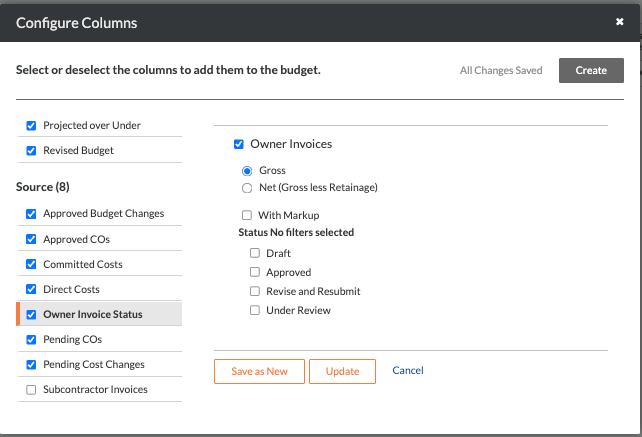
Task: Deselect Committed Costs checkbox
Action: tap(31, 264)
